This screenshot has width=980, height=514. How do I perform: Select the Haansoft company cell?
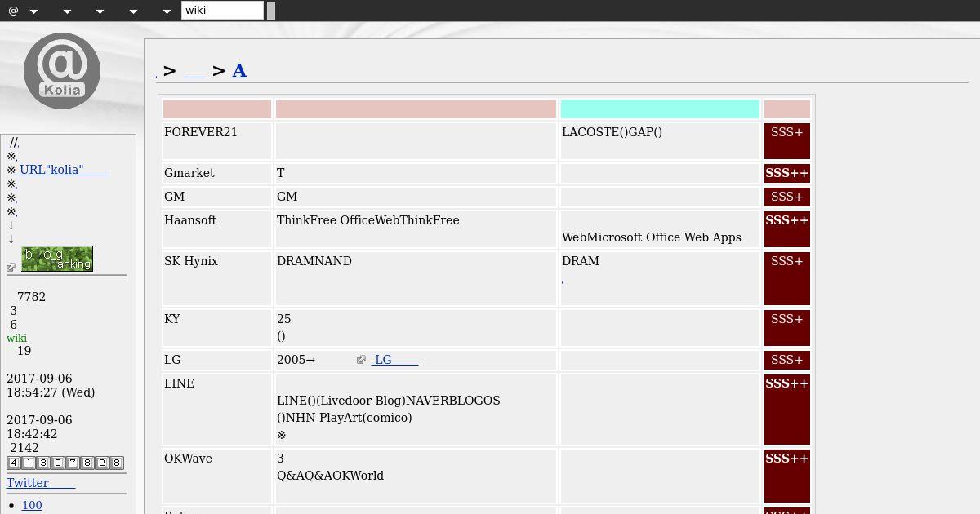tap(217, 229)
